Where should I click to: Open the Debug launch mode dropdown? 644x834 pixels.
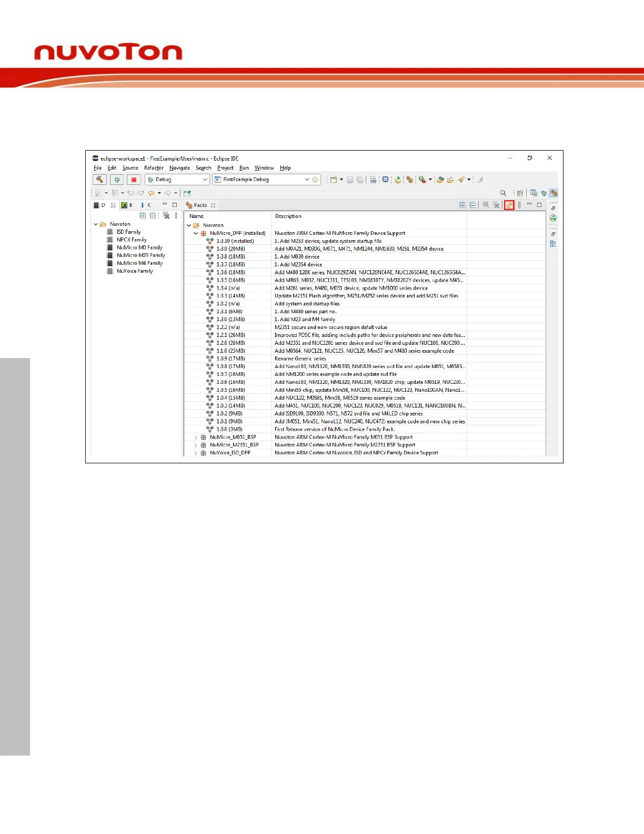(x=205, y=180)
